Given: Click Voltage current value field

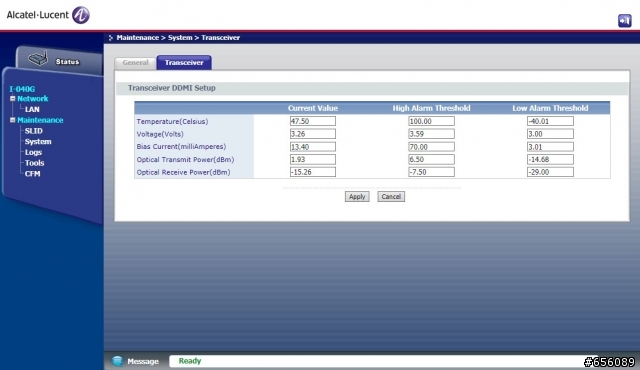Looking at the screenshot, I should tap(313, 134).
